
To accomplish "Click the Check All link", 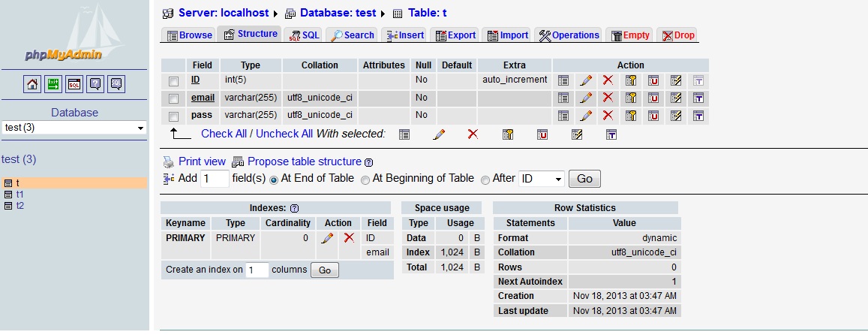I will click(224, 134).
